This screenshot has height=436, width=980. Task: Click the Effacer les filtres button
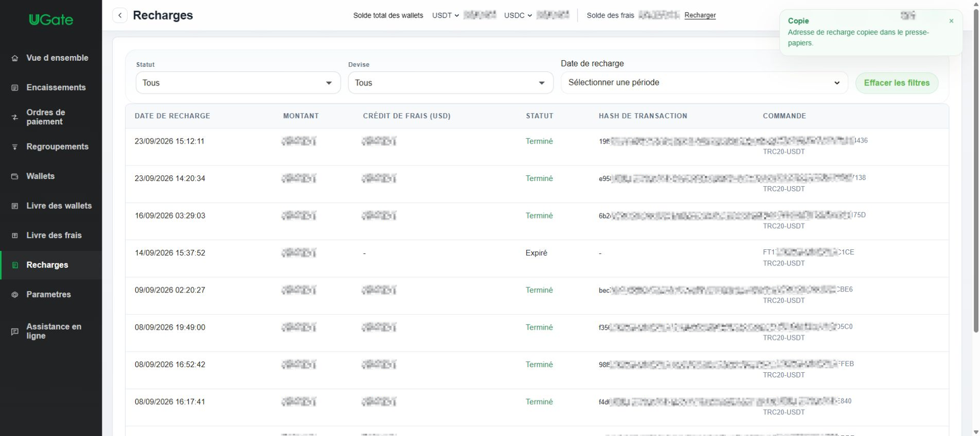point(897,83)
